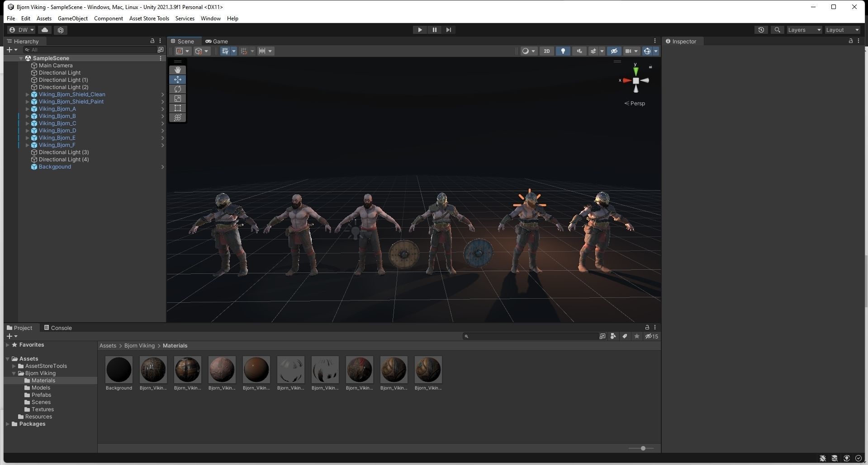Expand Viking_Bjorn_A in Hierarchy
Viewport: 868px width, 465px height.
(27, 109)
